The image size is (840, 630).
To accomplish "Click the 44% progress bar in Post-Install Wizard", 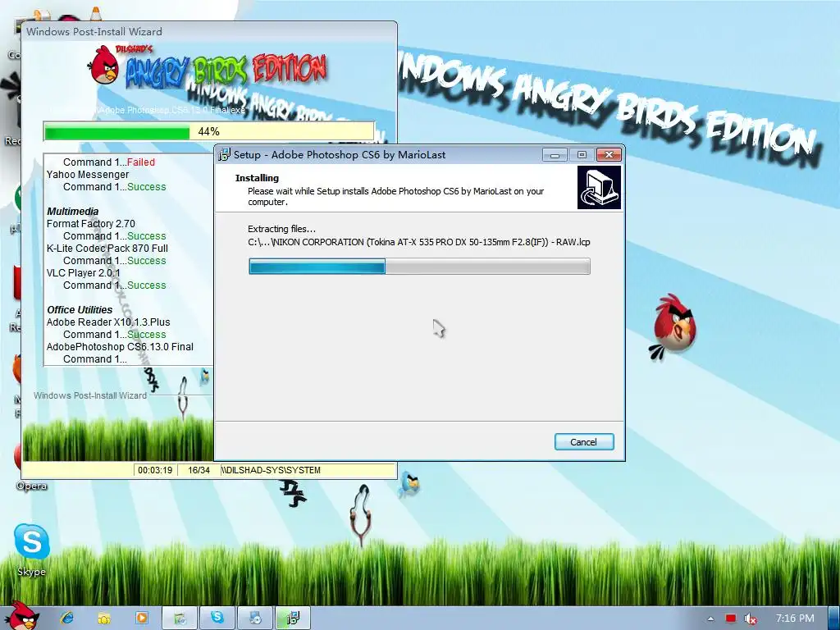I will pos(209,131).
